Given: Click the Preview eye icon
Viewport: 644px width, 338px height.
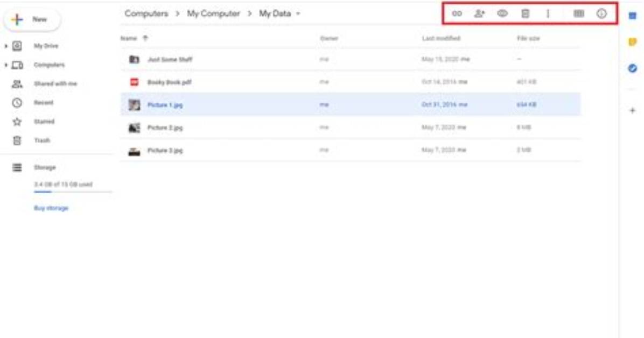Looking at the screenshot, I should (x=502, y=13).
